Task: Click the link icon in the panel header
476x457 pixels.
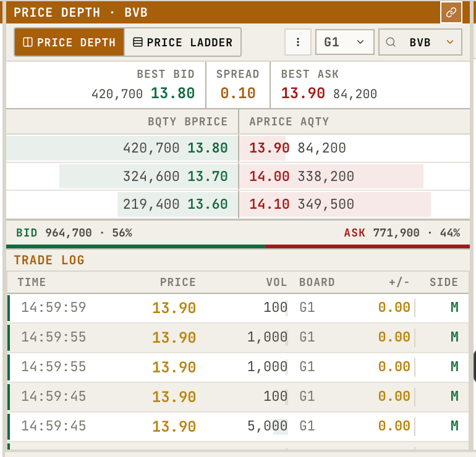Action: (x=451, y=12)
